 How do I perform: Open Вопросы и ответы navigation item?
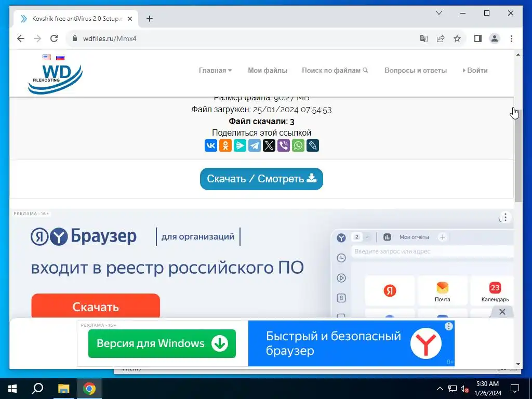pos(415,70)
